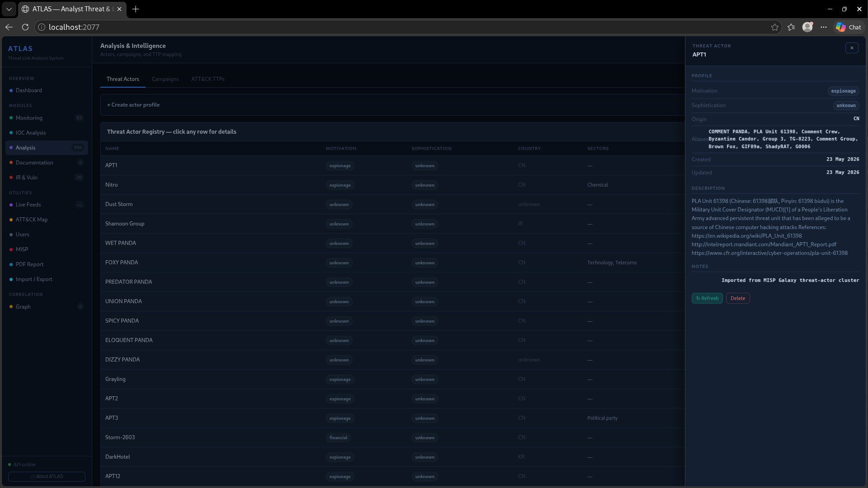This screenshot has height=488, width=868.
Task: Select the Dust Storm actor row
Action: pyautogui.click(x=392, y=204)
